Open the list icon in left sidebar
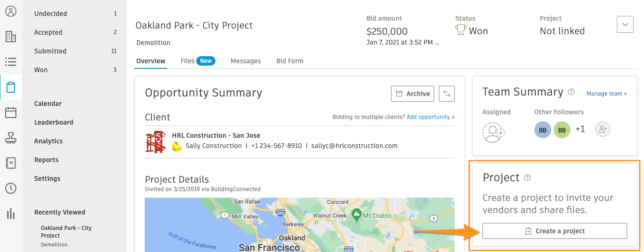The height and width of the screenshot is (252, 644). [11, 61]
